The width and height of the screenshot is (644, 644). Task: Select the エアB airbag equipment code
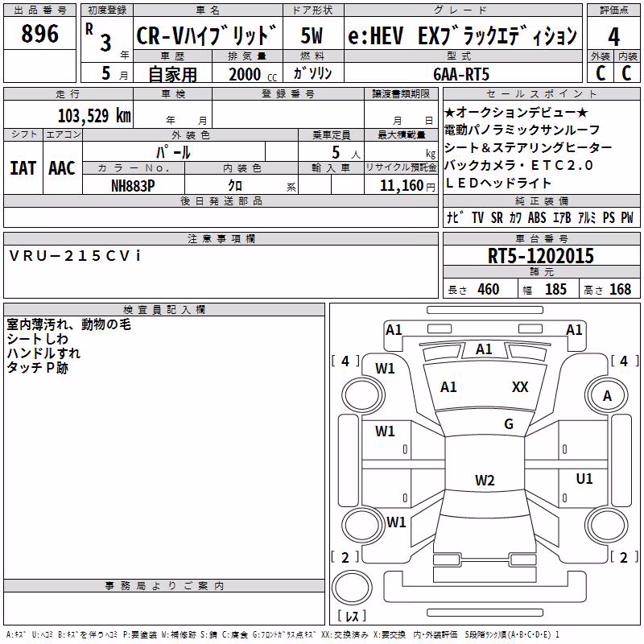coord(562,217)
